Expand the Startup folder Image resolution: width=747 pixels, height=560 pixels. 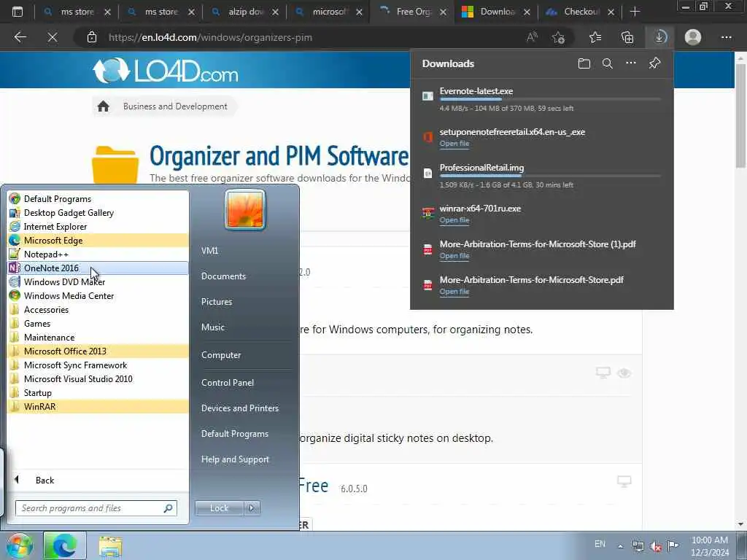98,392
